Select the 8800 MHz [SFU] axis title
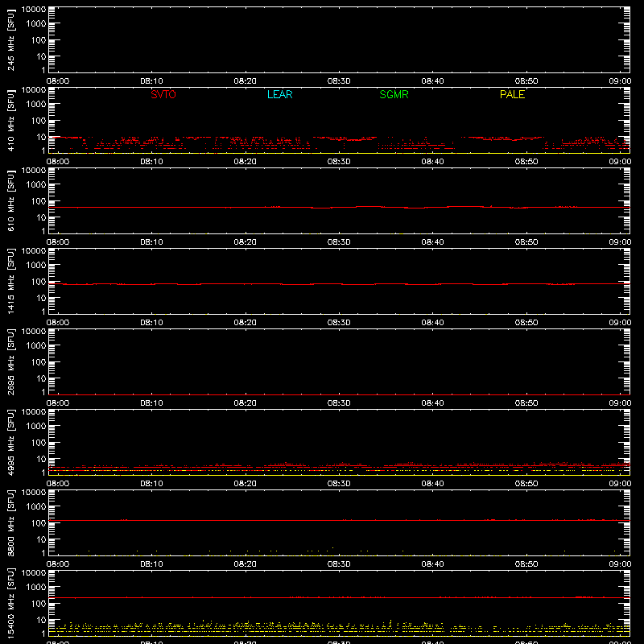644x644 pixels. (x=10, y=523)
